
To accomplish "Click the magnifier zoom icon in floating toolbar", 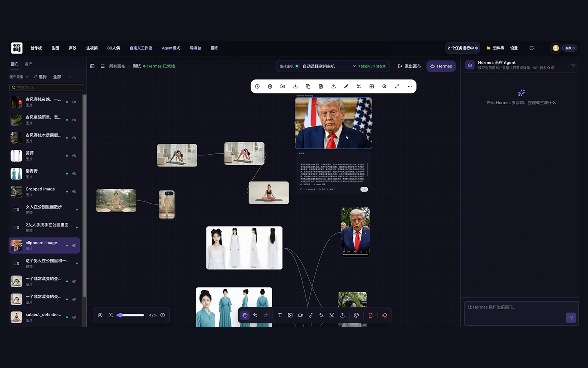I will [384, 87].
